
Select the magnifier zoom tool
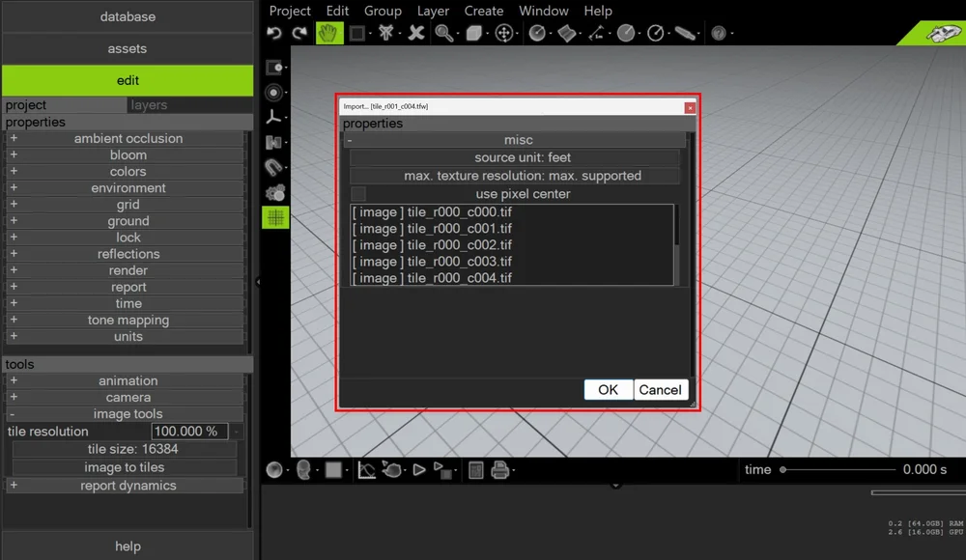tap(444, 33)
